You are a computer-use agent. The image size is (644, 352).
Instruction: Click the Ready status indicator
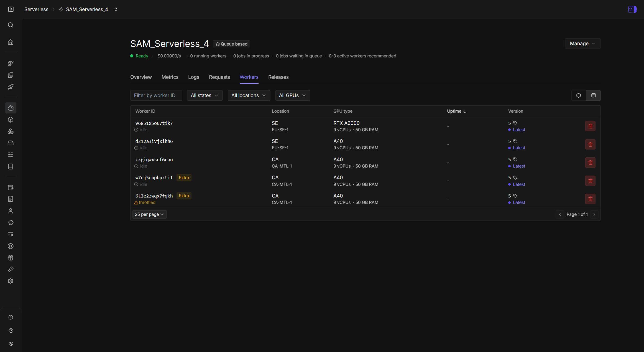(x=139, y=56)
